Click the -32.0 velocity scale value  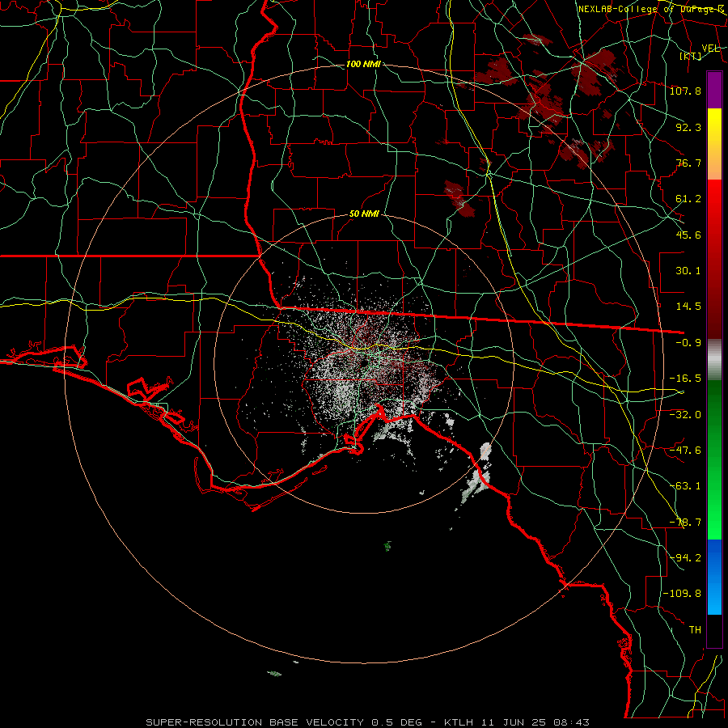[x=685, y=415]
